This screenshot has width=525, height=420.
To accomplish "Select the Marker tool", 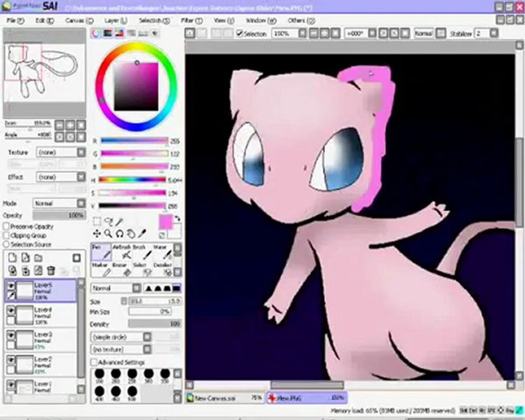I will coord(101,269).
